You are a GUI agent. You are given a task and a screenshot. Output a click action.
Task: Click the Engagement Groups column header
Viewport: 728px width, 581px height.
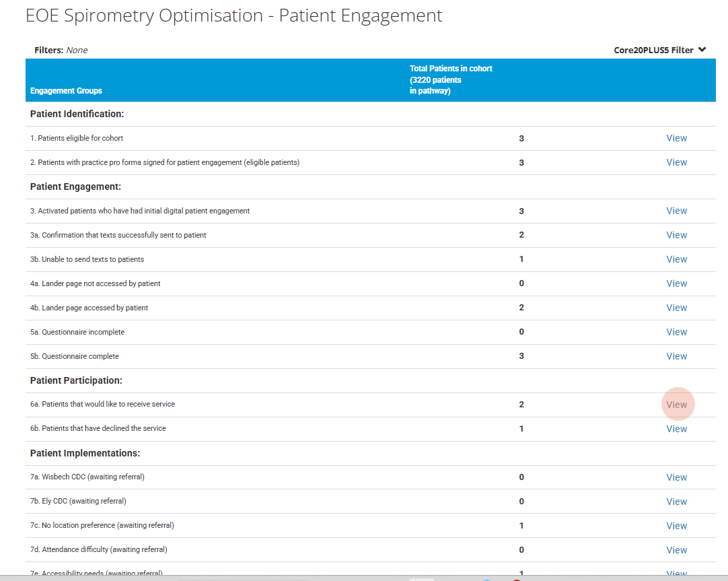pyautogui.click(x=66, y=91)
